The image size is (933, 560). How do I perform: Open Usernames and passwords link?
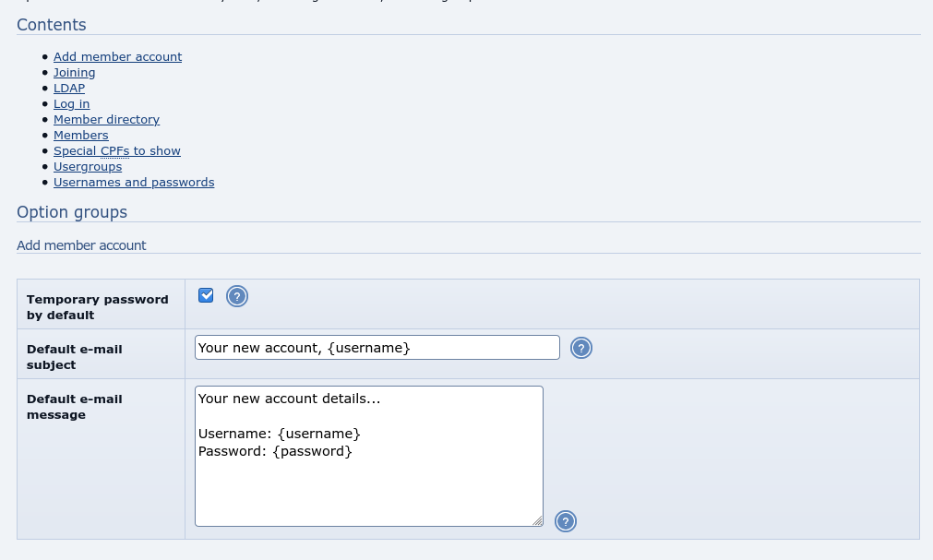click(134, 182)
